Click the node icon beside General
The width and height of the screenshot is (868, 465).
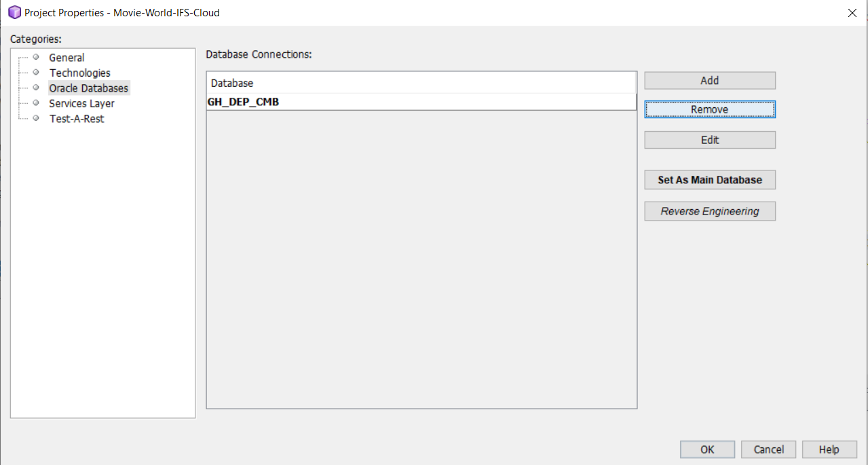pyautogui.click(x=35, y=57)
